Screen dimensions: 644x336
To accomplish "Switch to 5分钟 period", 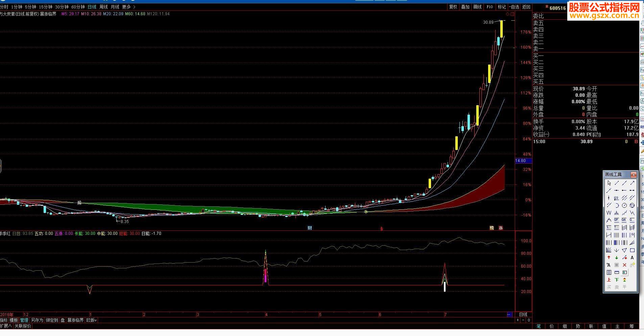I will (30, 7).
